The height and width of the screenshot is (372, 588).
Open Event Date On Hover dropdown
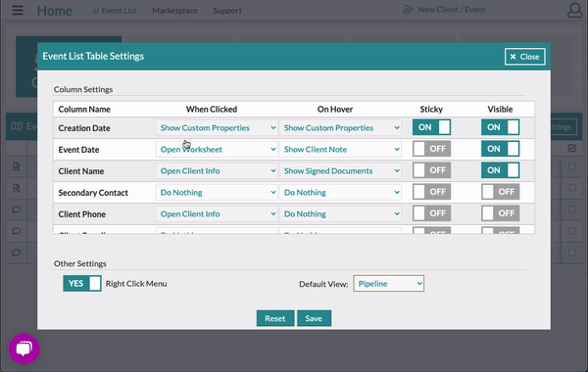pos(340,149)
